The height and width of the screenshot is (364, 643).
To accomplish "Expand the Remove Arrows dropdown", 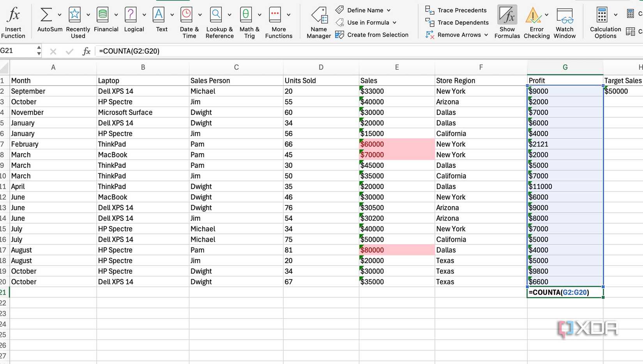I will click(486, 35).
